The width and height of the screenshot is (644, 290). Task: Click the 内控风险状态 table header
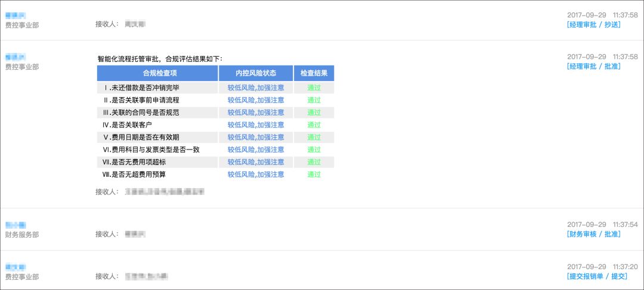click(256, 73)
